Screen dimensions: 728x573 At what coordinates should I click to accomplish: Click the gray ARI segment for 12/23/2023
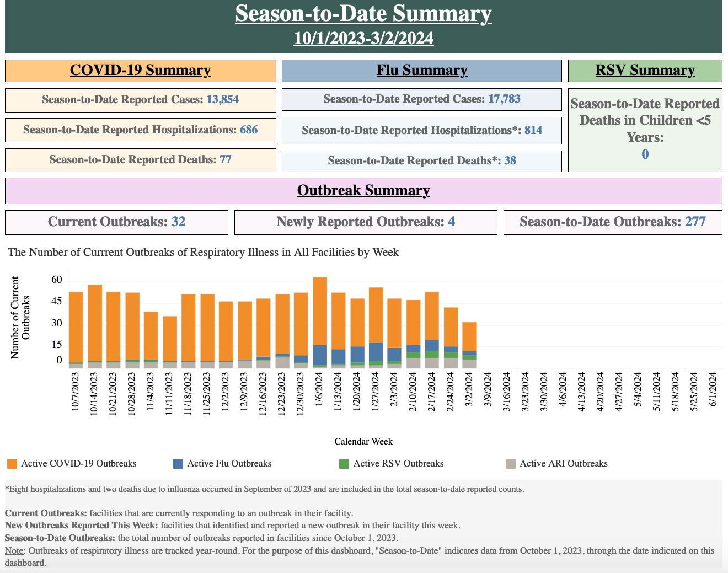point(282,362)
